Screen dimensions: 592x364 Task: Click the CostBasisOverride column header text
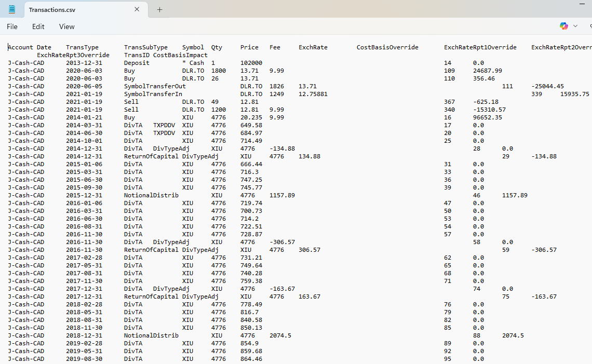(x=387, y=47)
